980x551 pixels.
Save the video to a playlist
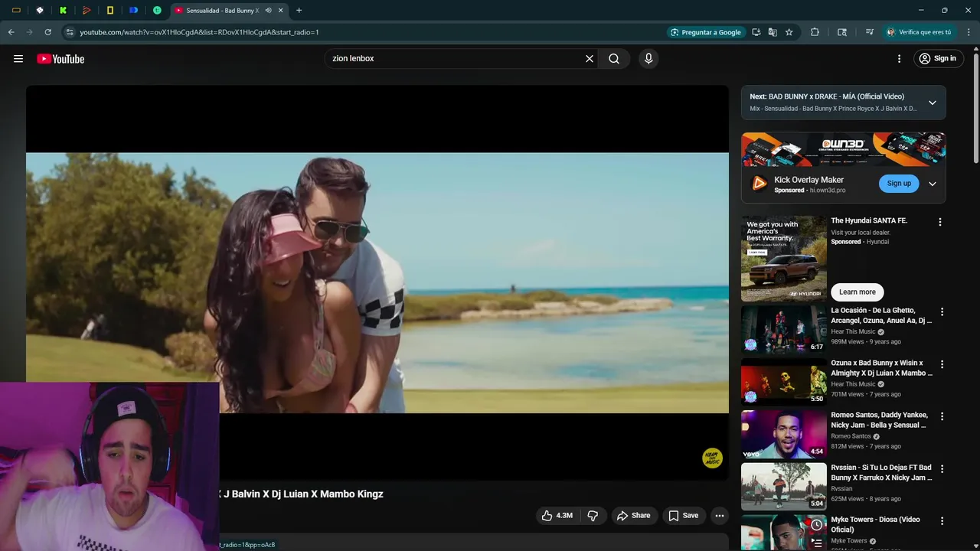pos(683,516)
